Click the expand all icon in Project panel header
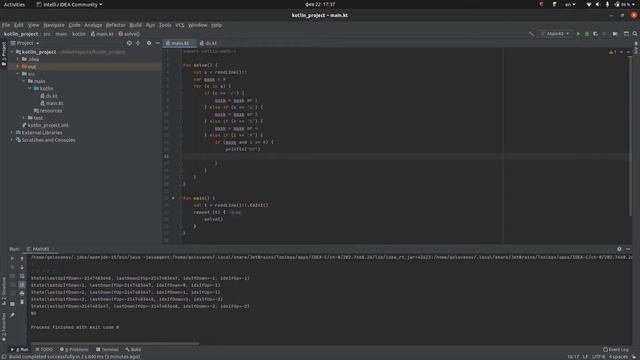This screenshot has height=360, width=640. click(138, 43)
